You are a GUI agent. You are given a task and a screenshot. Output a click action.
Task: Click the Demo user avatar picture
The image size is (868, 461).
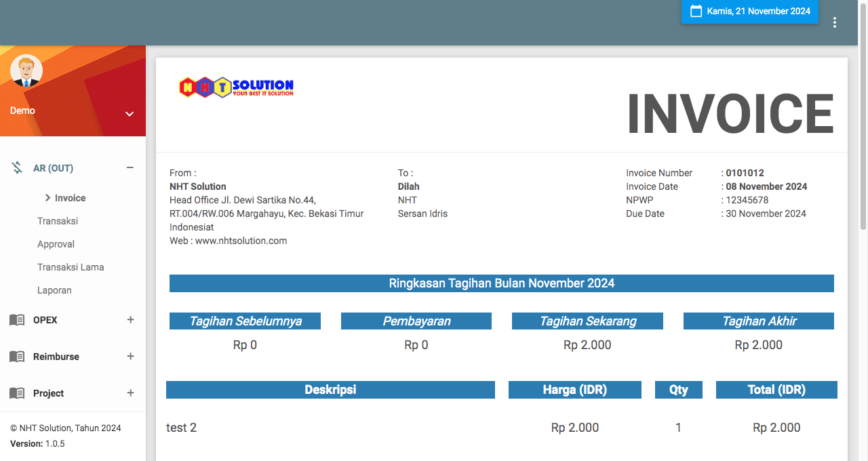click(x=26, y=71)
